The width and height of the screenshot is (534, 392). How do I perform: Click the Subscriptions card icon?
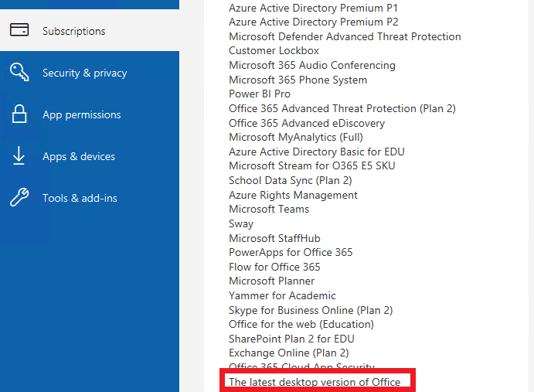19,29
